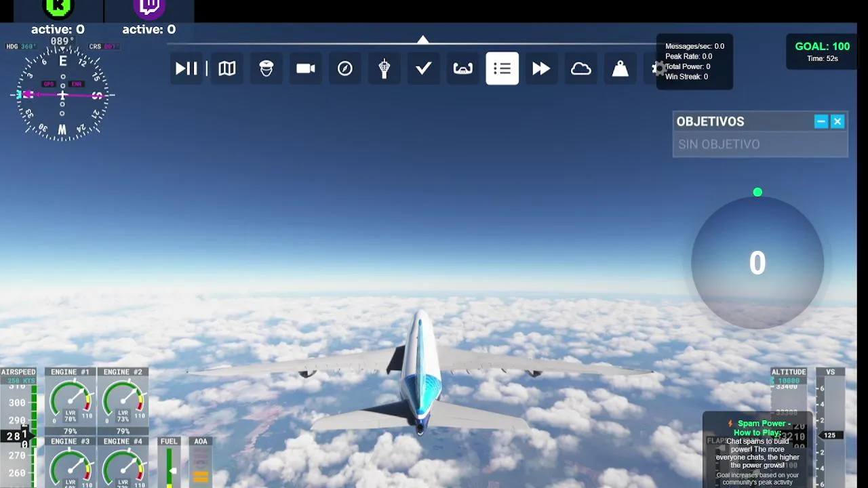
Task: Open the weight and fuel icon
Action: (620, 68)
